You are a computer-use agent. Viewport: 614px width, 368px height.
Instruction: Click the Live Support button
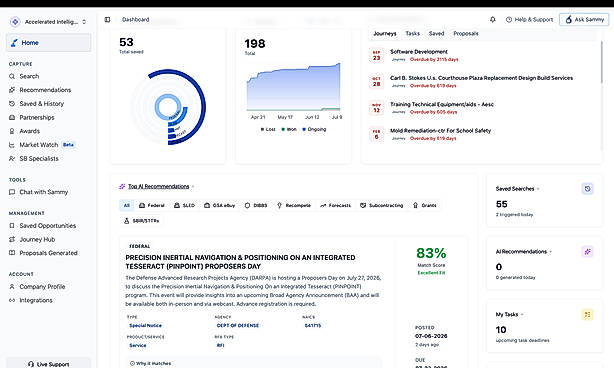tap(49, 364)
